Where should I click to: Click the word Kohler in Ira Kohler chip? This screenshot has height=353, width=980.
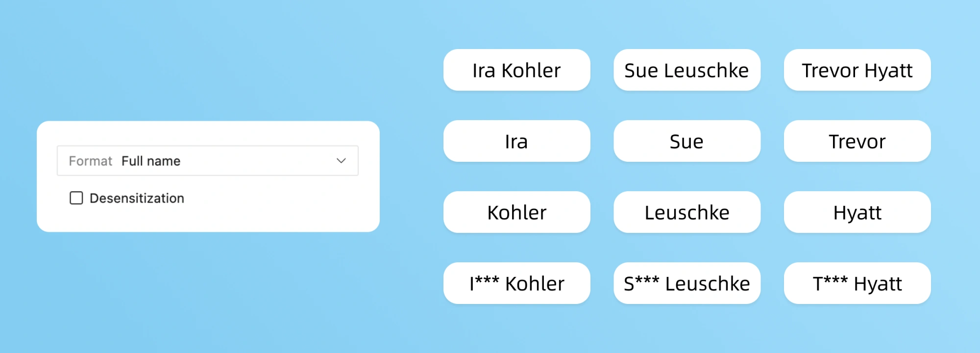coord(531,71)
